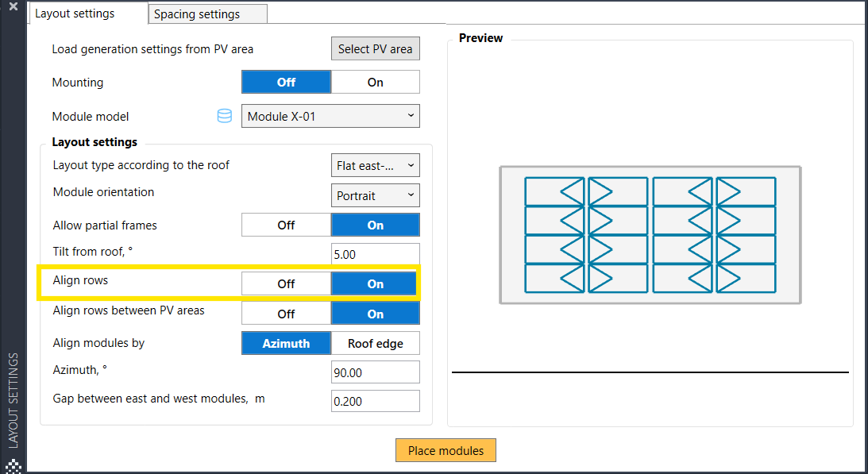Set Mounting to Off
This screenshot has width=868, height=474.
point(286,82)
